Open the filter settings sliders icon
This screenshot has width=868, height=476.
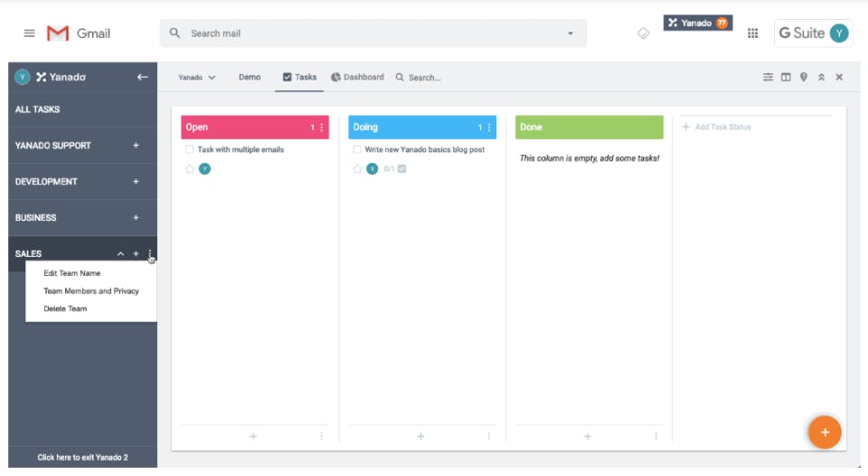769,77
